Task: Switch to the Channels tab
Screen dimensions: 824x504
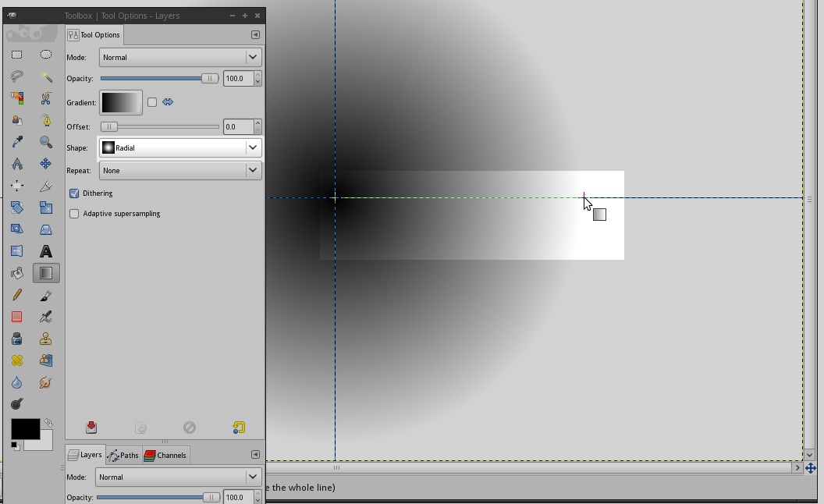Action: click(165, 455)
